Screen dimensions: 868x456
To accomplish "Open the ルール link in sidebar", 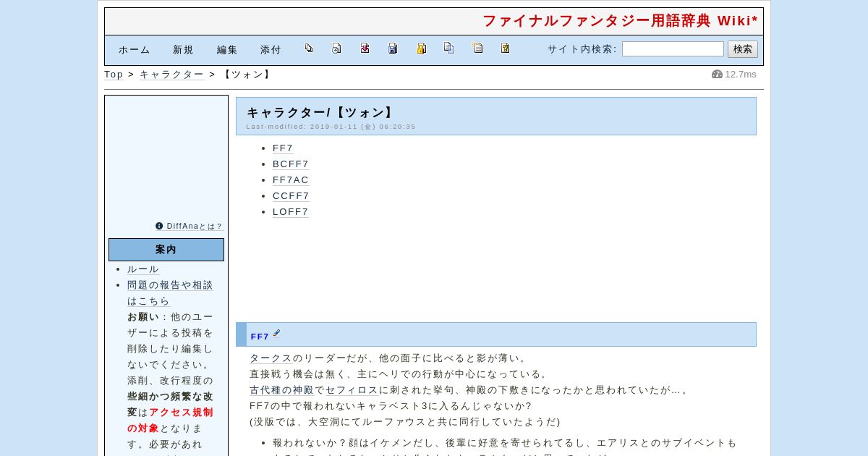I will tap(143, 269).
